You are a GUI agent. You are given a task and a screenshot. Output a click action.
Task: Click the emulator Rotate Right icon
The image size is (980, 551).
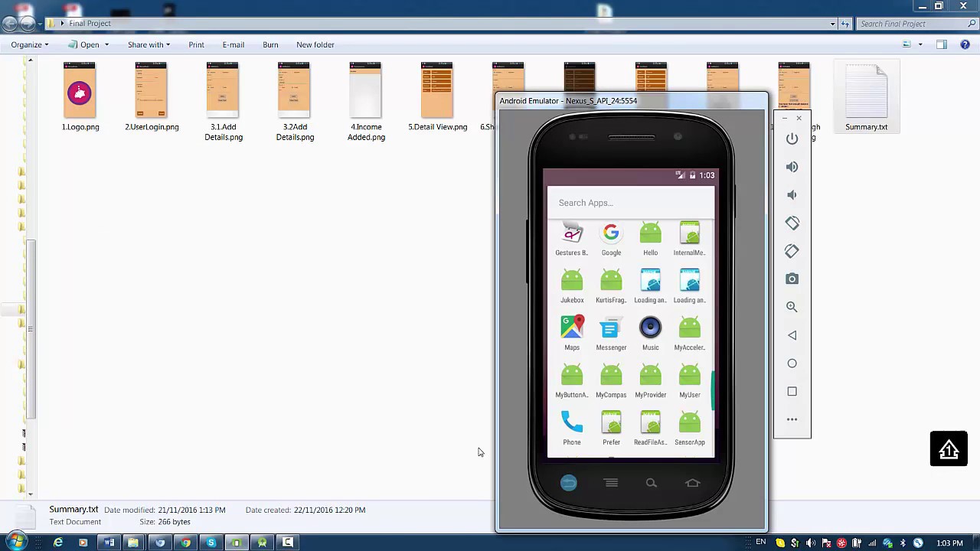pyautogui.click(x=792, y=251)
